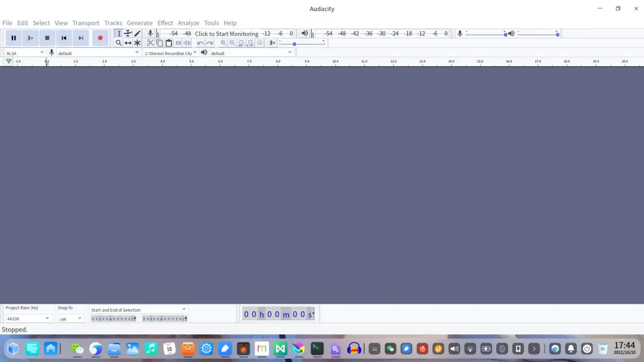Click the Zoom In icon
Screen dimensions: 644x362
tap(224, 43)
